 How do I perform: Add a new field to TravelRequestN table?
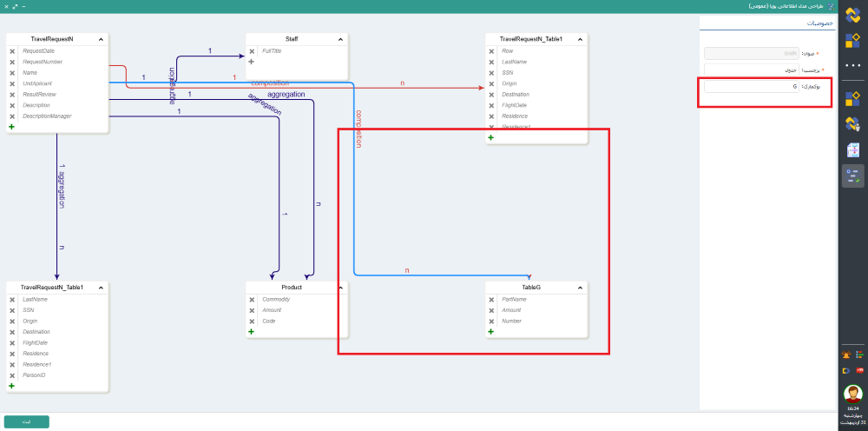click(12, 127)
